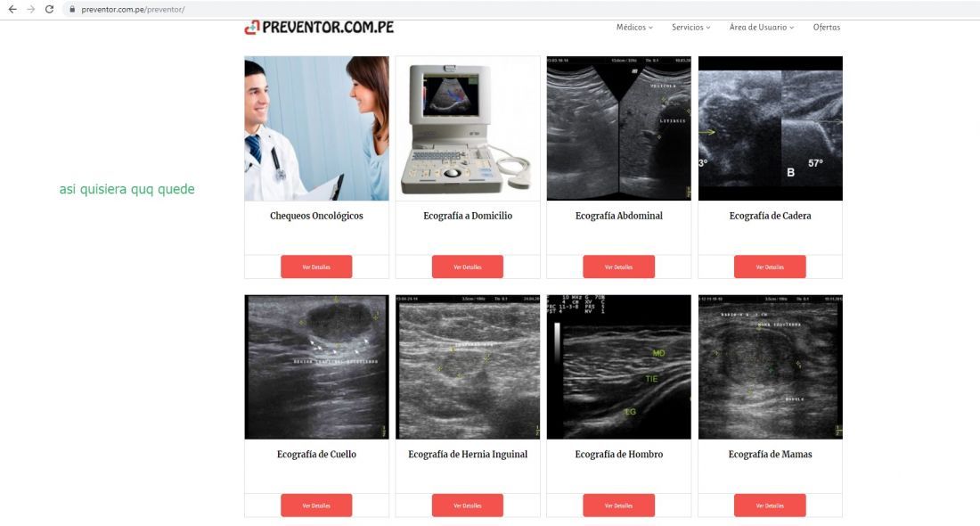Open the Ofertas menu item
This screenshot has width=980, height=526.
click(826, 28)
